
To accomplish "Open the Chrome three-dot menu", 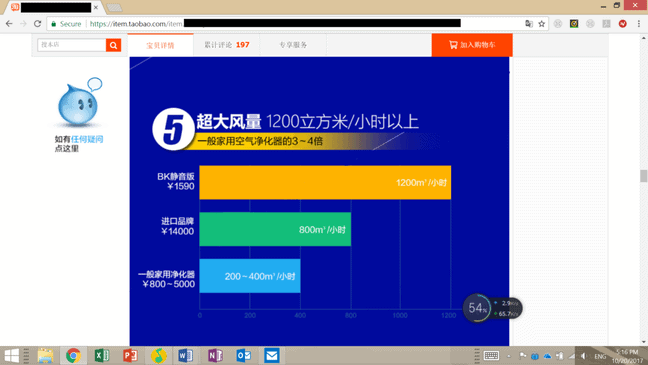I will tap(638, 24).
